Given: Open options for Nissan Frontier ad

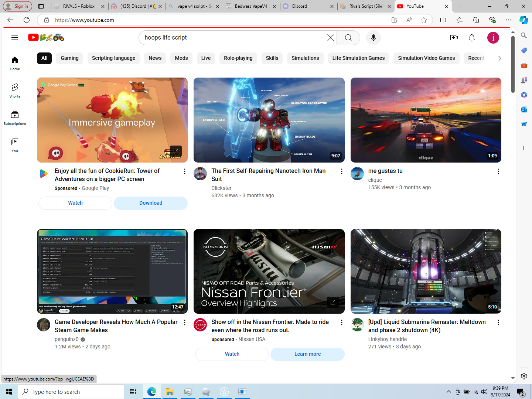Looking at the screenshot, I should point(342,323).
